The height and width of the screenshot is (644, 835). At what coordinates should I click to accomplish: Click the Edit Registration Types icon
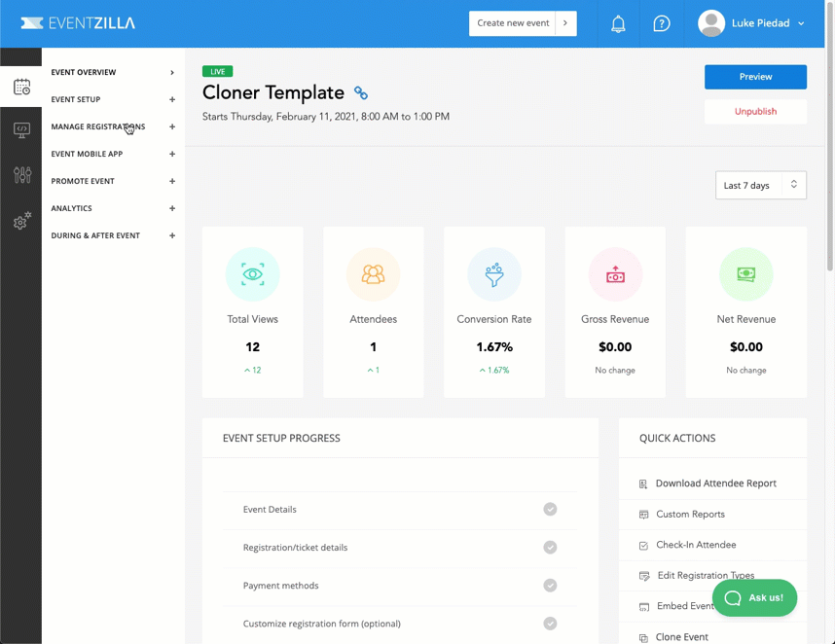644,576
